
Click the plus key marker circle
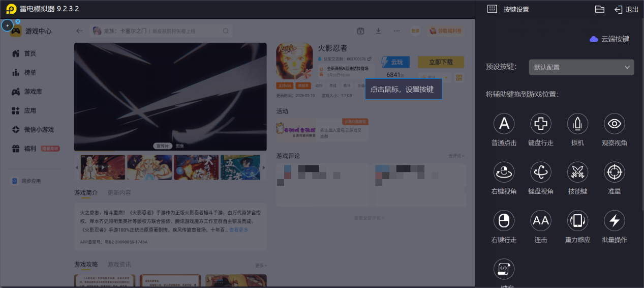7,25
